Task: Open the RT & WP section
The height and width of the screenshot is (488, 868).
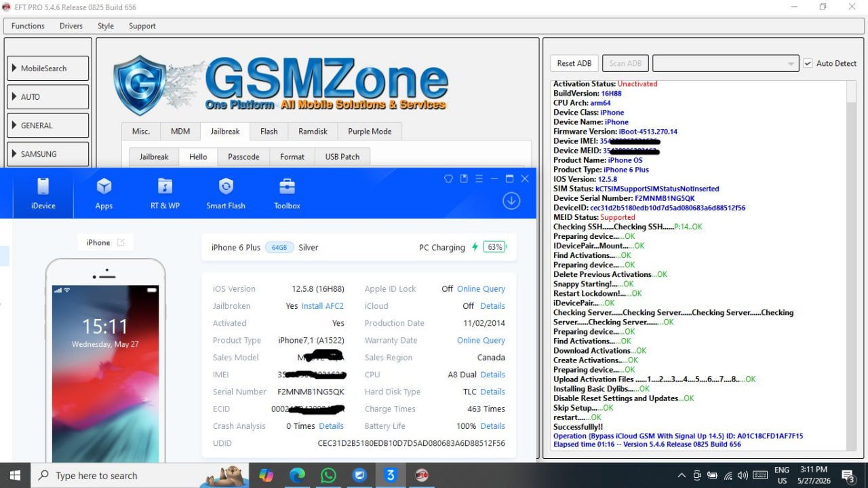Action: tap(165, 193)
